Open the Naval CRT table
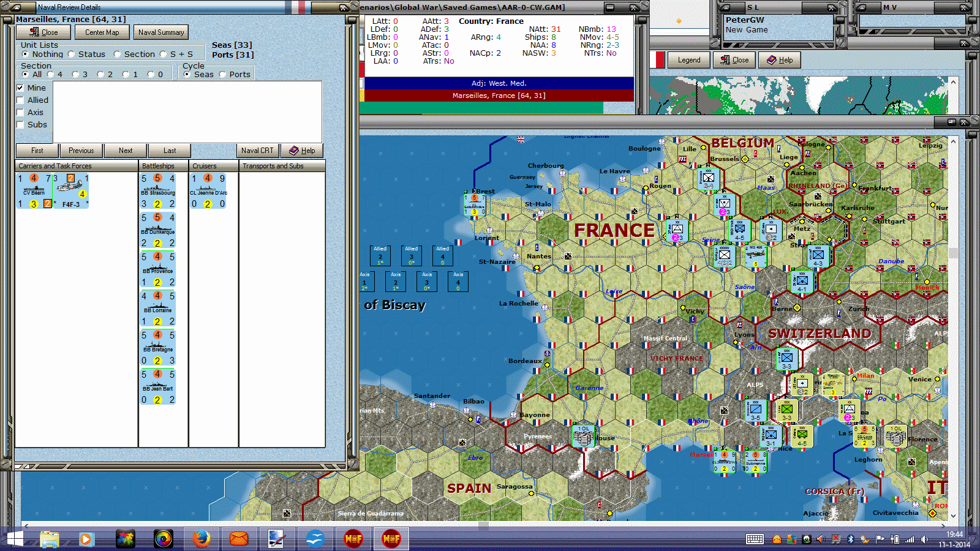Screen dimensions: 980x551 coord(257,151)
